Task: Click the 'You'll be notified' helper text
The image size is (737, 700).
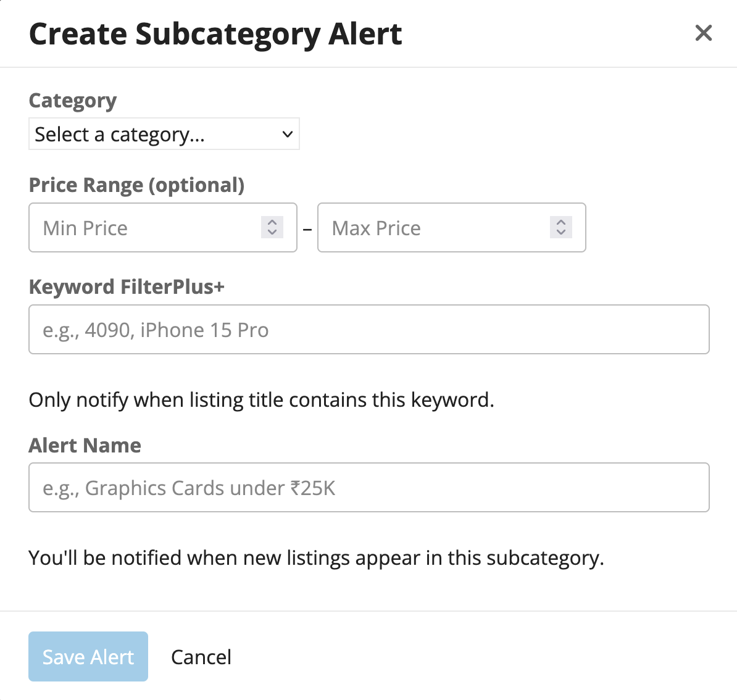Action: (x=316, y=558)
